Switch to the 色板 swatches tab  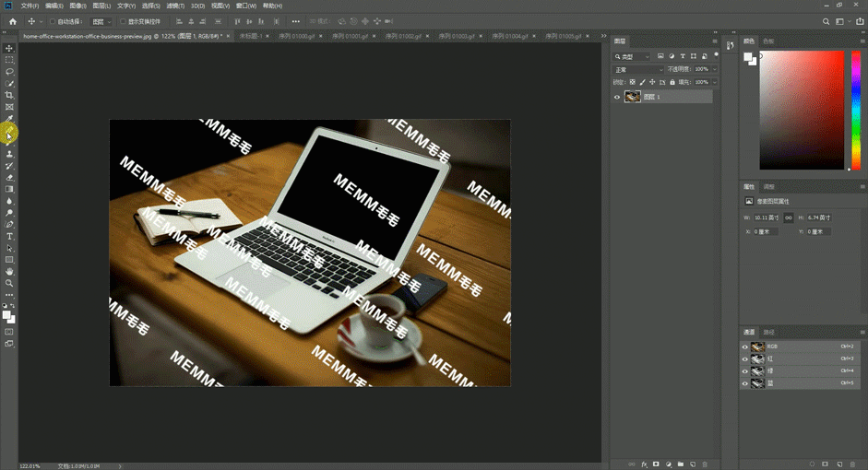click(768, 41)
